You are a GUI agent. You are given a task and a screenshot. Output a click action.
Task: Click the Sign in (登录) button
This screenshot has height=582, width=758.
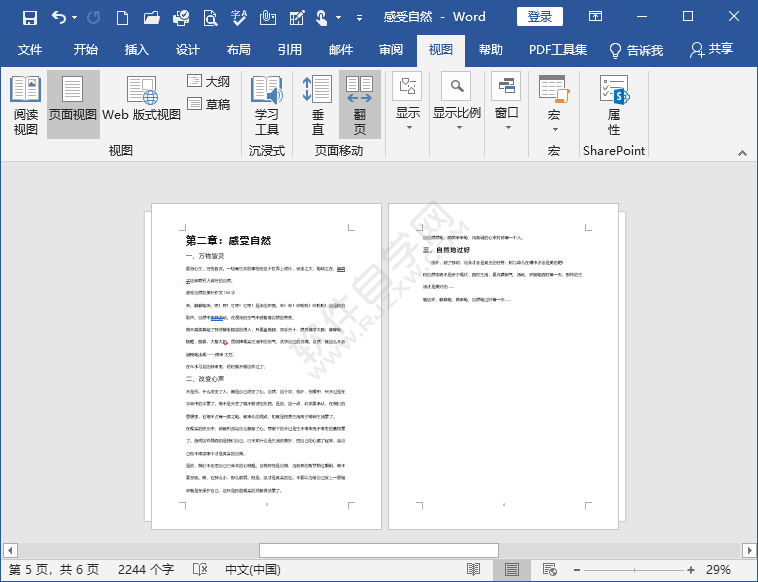coord(540,17)
